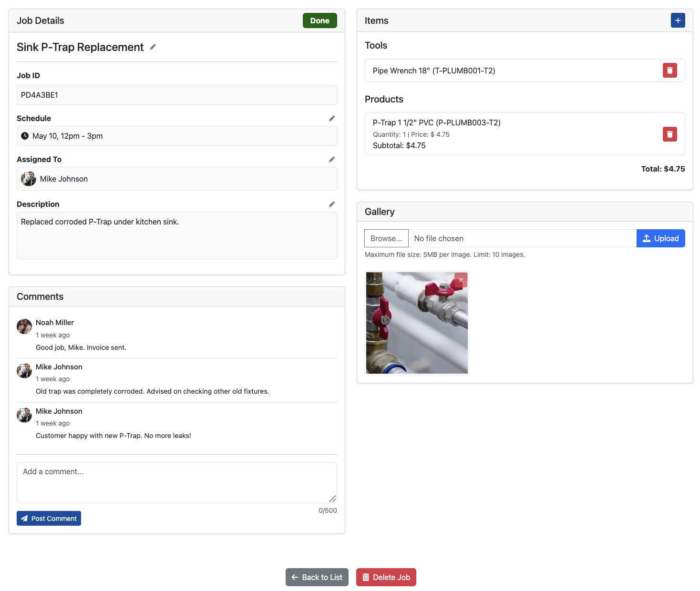Remove the uploaded pipe photo with its X
Image resolution: width=700 pixels, height=591 pixels.
[460, 280]
